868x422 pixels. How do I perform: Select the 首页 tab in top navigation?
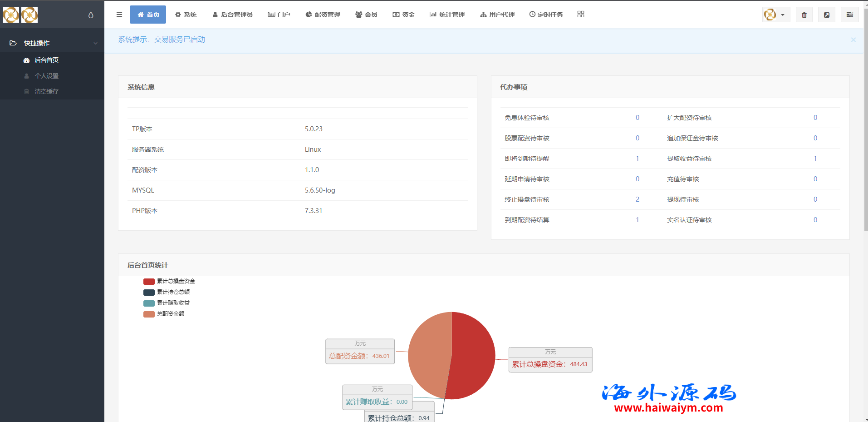pos(148,15)
